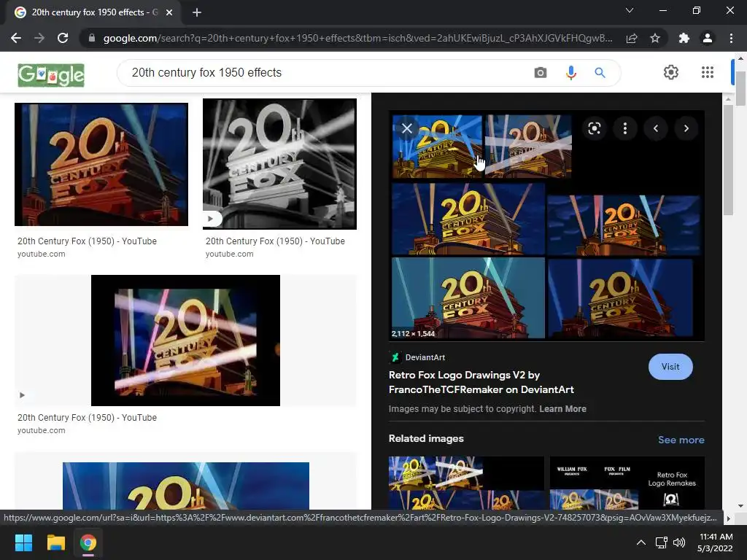Click the Google doodle logo
This screenshot has height=560, width=747.
(51, 75)
